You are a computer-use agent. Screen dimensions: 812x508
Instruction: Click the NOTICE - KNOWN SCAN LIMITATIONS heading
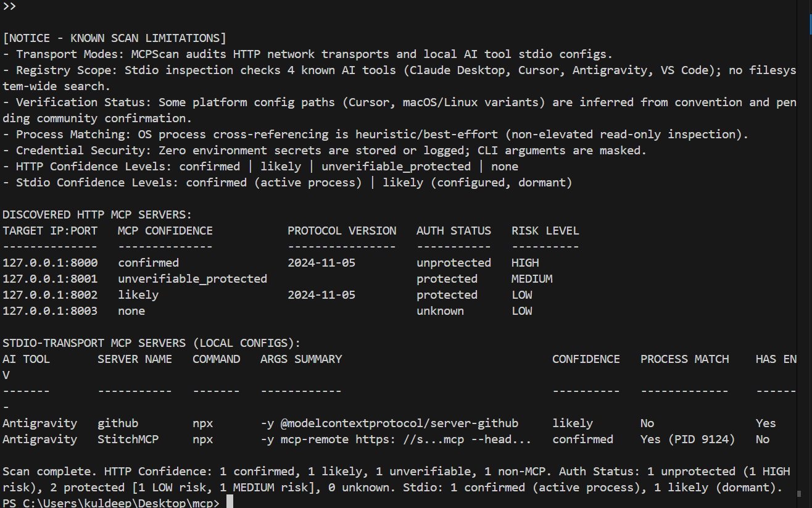[115, 38]
